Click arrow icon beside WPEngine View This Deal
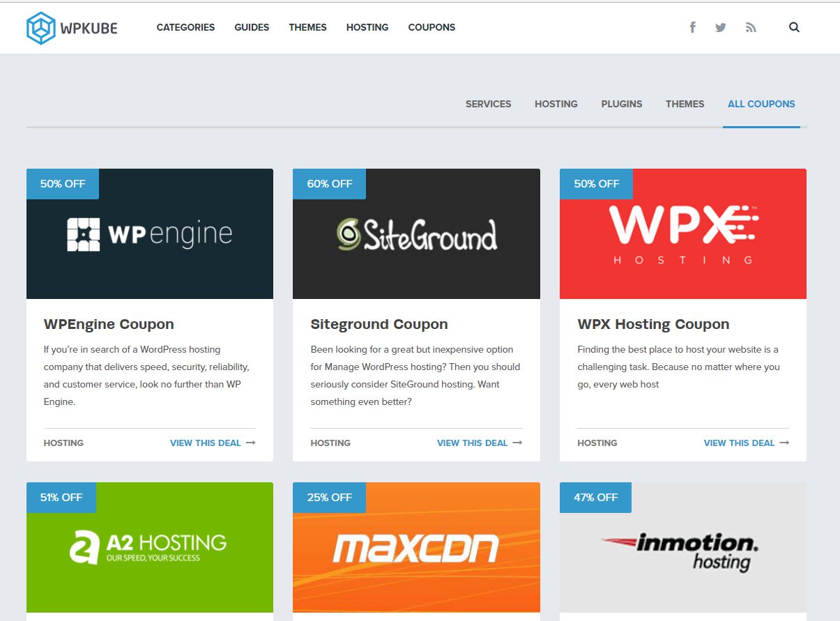Screen dimensions: 840x621 (251, 443)
